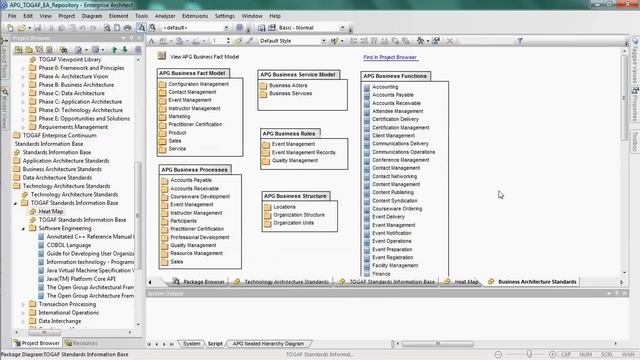Expand the Transaction Processing tree node
Image resolution: width=640 pixels, height=360 pixels.
click(x=23, y=304)
